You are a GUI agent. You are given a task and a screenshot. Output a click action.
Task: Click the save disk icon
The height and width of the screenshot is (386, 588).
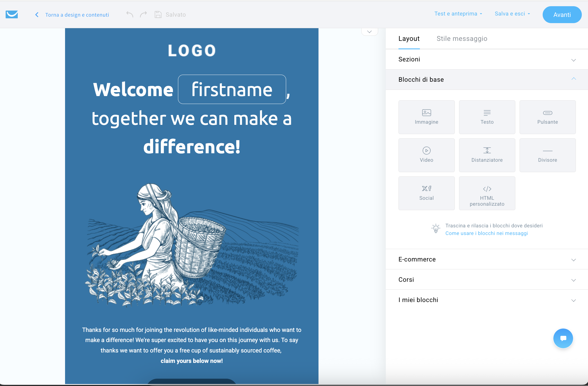click(x=158, y=14)
